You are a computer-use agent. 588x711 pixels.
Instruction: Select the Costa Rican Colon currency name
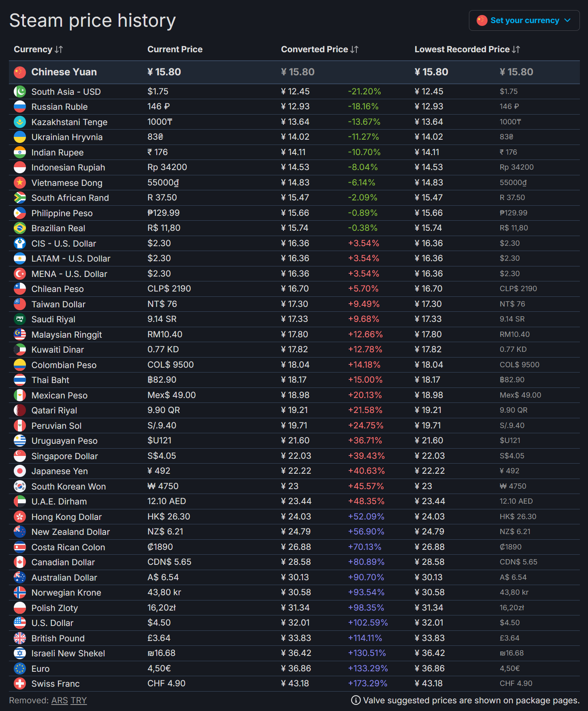[68, 547]
